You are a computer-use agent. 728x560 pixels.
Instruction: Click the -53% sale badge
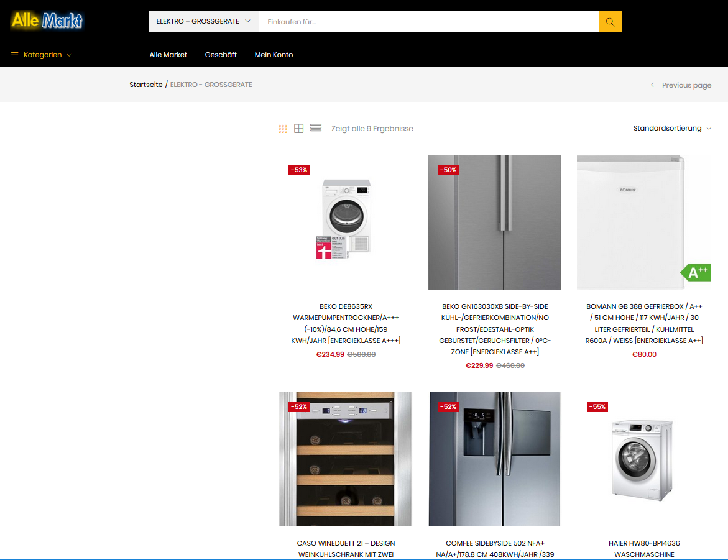point(299,170)
